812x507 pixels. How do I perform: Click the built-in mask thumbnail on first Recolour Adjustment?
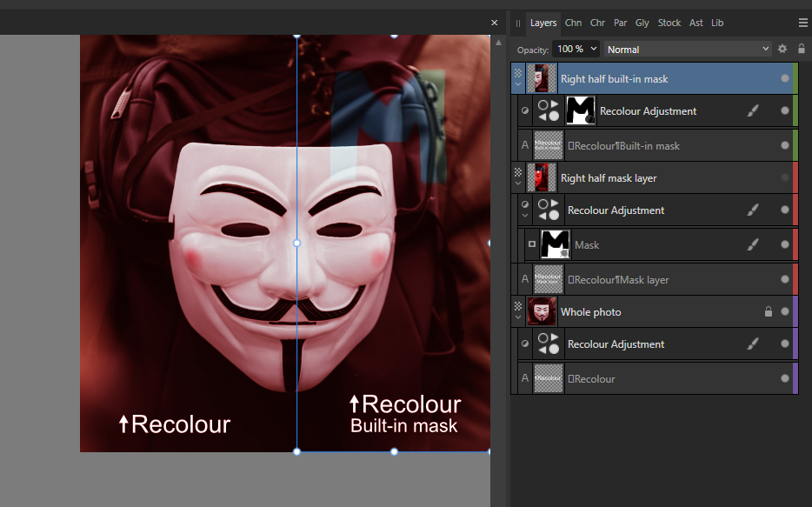coord(581,110)
